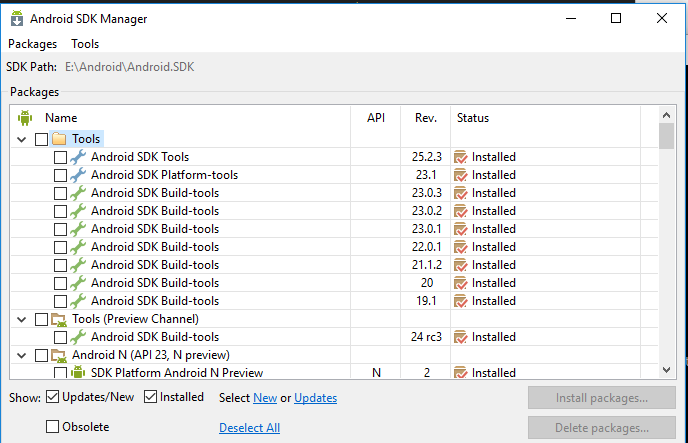Click installed status icon for Build-tools 19.1
Viewport: 688px width, 443px height.
pyautogui.click(x=461, y=301)
